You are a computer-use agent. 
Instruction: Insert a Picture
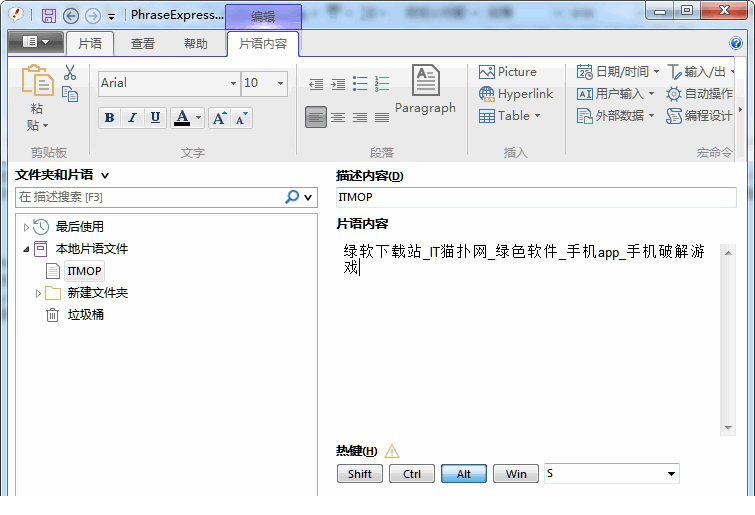(x=508, y=72)
